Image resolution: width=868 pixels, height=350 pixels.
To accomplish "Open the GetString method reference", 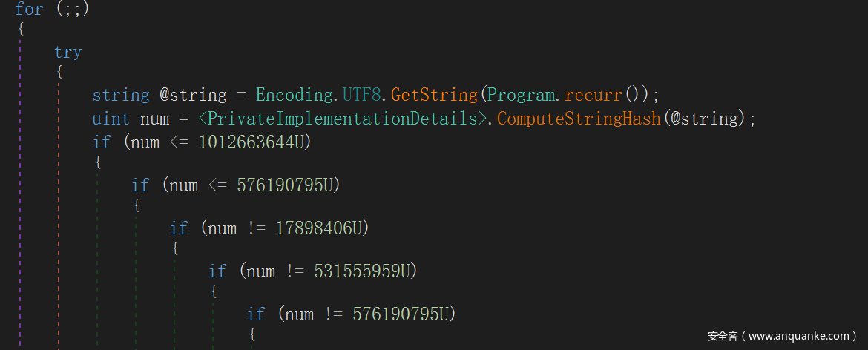I will 434,95.
